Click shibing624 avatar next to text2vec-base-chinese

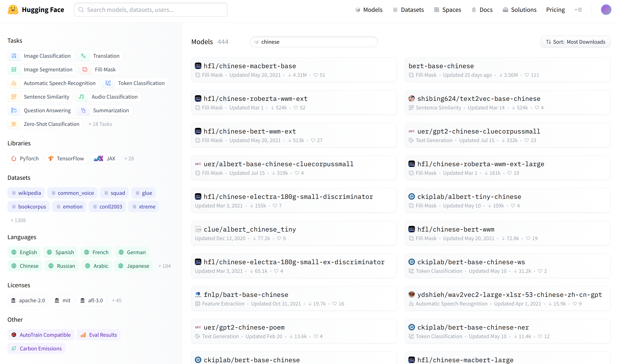(x=411, y=98)
